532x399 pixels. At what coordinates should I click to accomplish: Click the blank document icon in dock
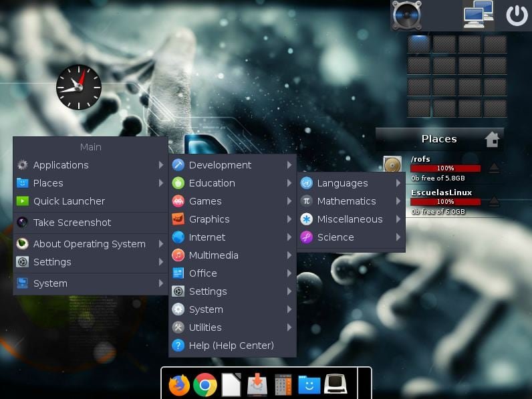(231, 385)
